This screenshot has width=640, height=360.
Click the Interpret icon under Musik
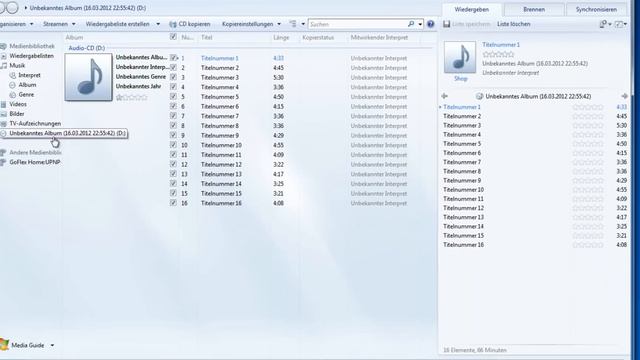pos(13,75)
